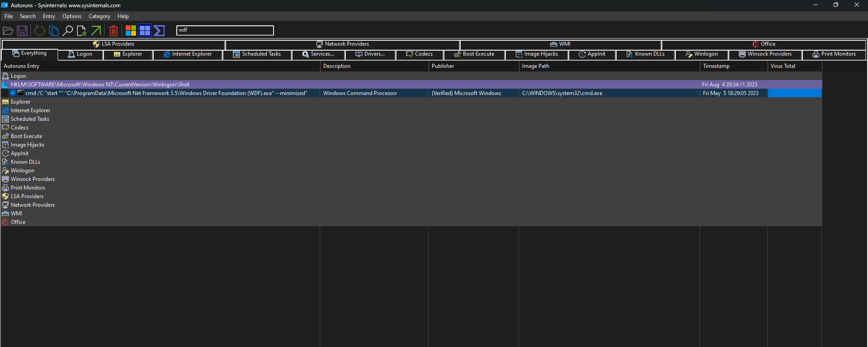
Task: Switch to the Network Providers tab
Action: (343, 44)
